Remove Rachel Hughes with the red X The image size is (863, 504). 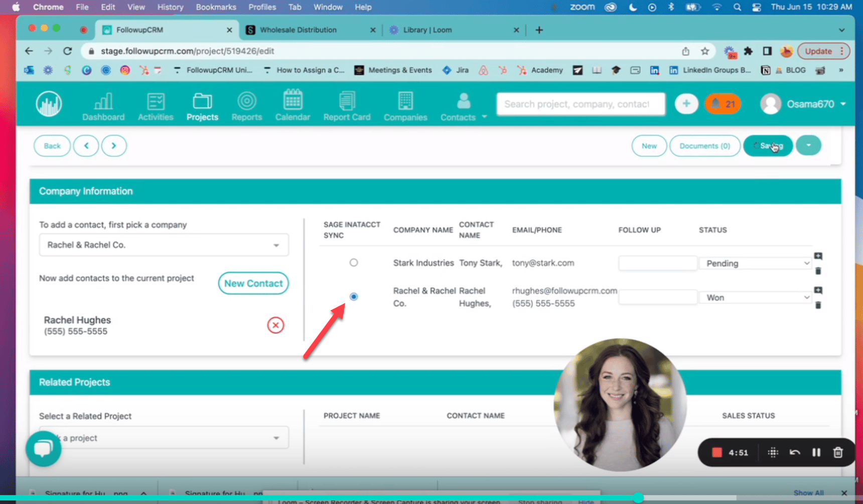point(275,325)
